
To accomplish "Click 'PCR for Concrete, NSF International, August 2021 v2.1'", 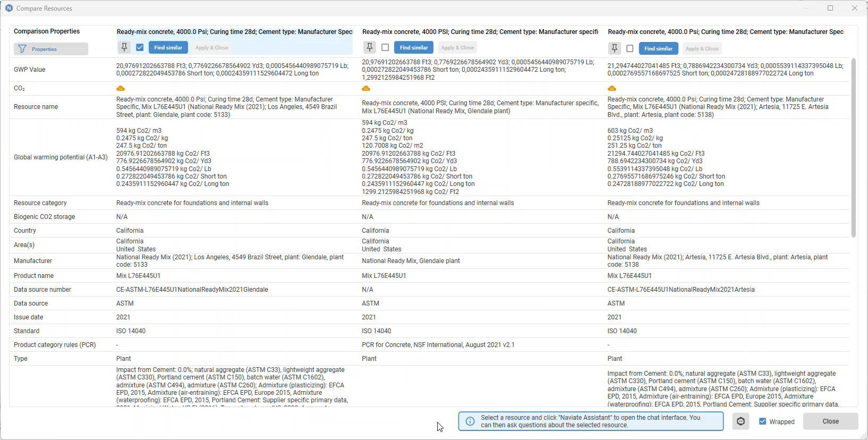I will pyautogui.click(x=438, y=345).
